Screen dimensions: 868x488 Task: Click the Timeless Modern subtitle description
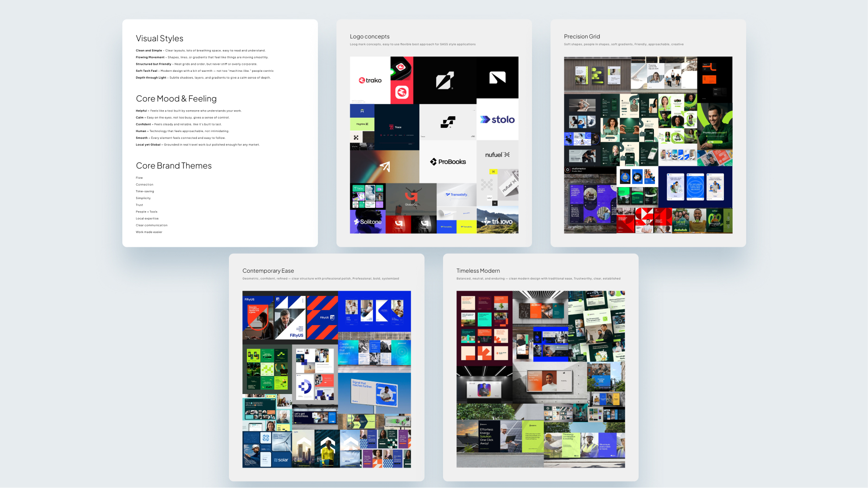tap(539, 279)
